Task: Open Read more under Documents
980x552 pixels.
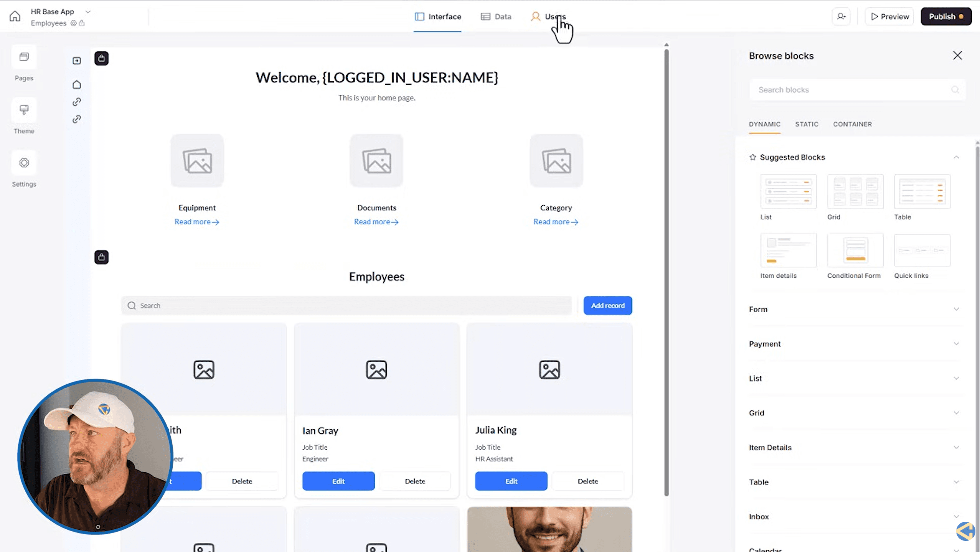Action: click(x=375, y=221)
